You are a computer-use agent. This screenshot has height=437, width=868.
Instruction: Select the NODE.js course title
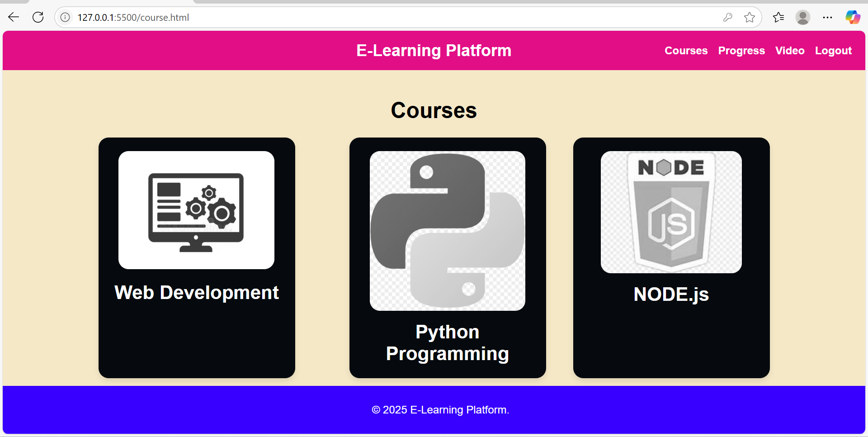(x=671, y=294)
